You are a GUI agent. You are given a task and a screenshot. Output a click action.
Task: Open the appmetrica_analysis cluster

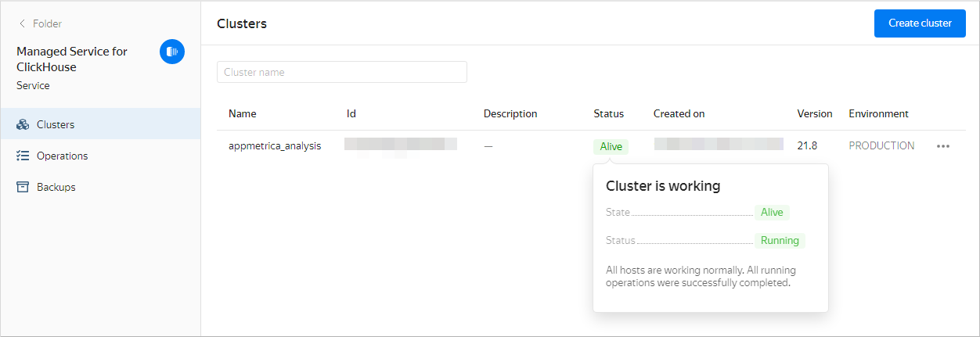(275, 145)
